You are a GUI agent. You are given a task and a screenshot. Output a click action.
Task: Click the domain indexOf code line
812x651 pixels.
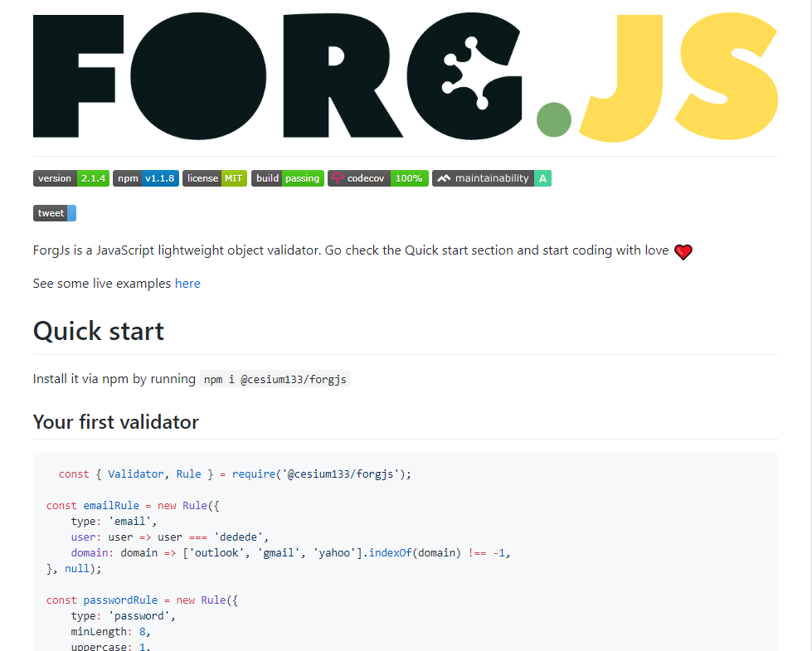click(x=290, y=553)
